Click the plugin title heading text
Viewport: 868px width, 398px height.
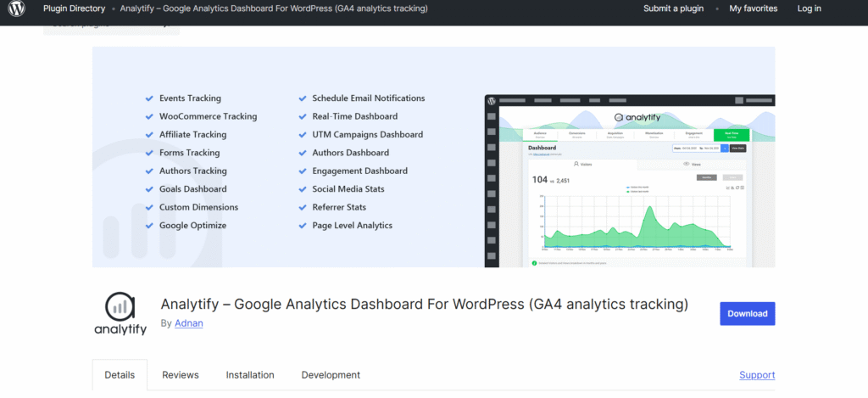click(x=424, y=305)
